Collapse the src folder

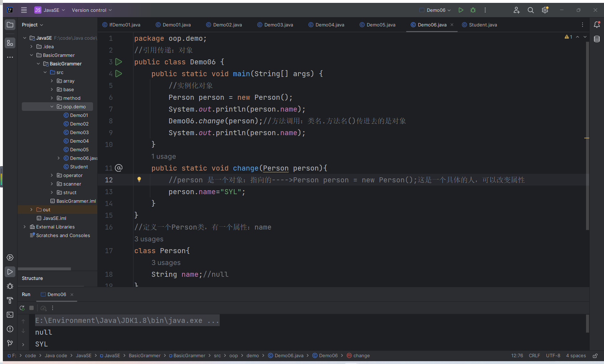[45, 72]
